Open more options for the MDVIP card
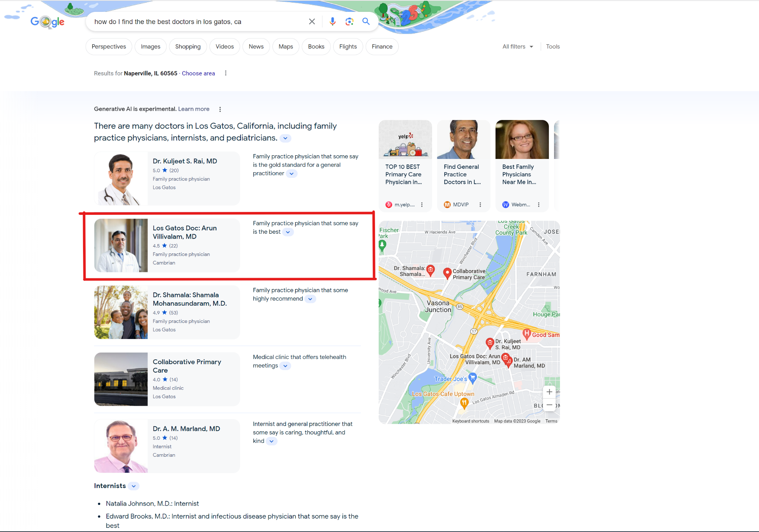 click(x=480, y=205)
